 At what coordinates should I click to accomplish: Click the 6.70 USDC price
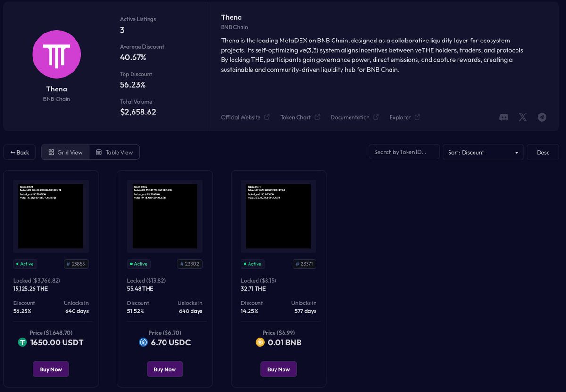(171, 343)
